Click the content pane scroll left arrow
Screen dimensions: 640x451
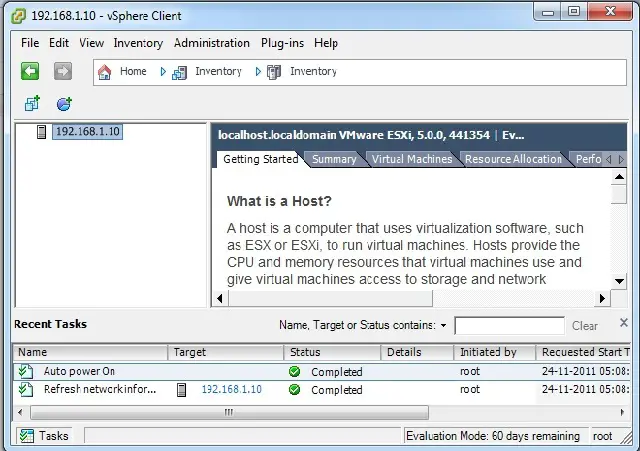220,298
